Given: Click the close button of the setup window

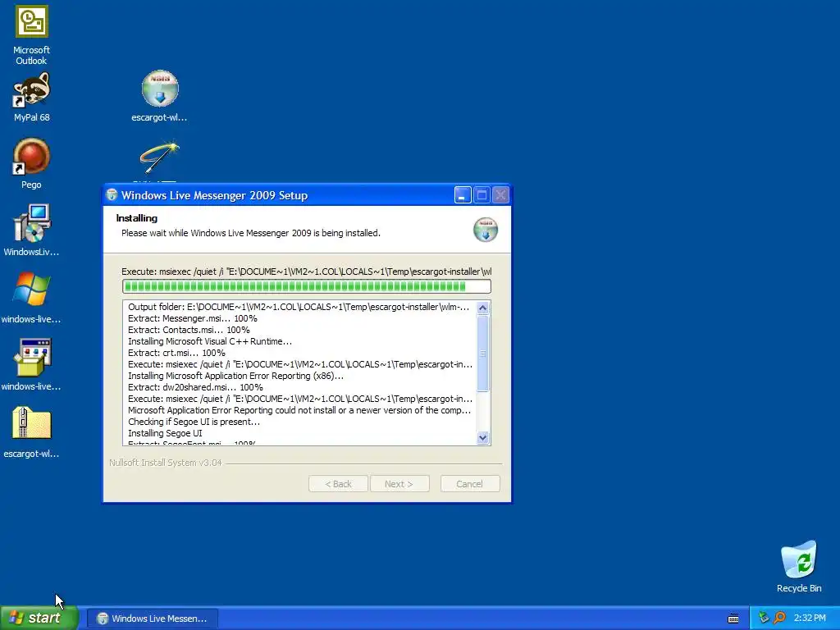Looking at the screenshot, I should (x=500, y=195).
